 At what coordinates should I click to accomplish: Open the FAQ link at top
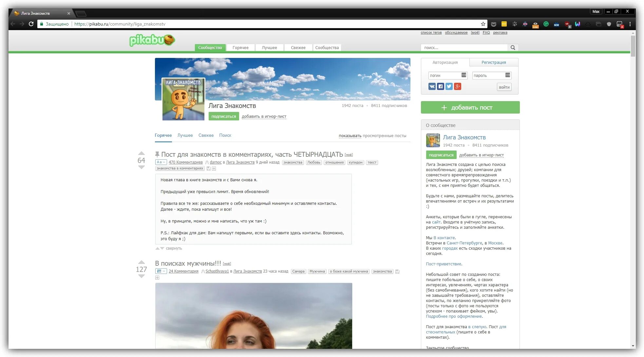tap(486, 32)
